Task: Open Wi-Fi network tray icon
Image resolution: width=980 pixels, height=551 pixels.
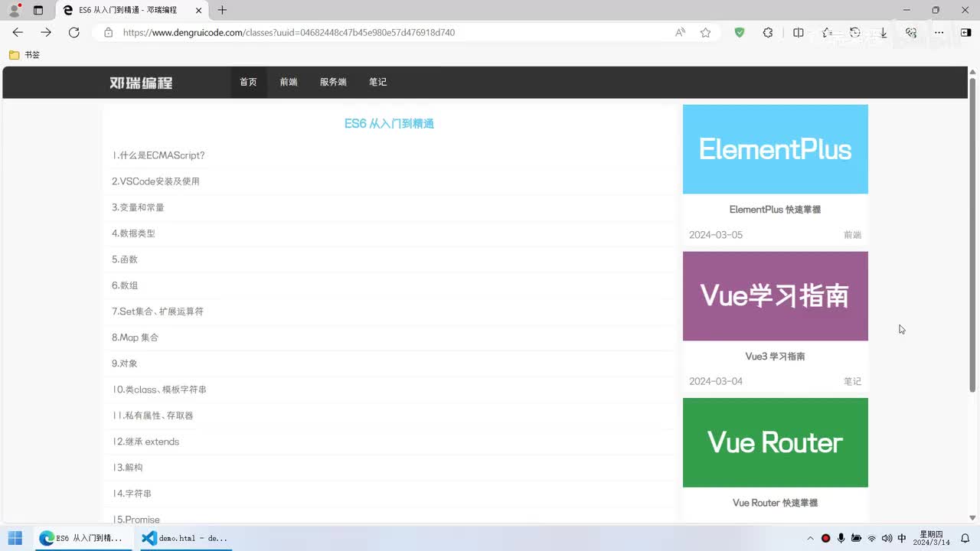Action: click(871, 538)
